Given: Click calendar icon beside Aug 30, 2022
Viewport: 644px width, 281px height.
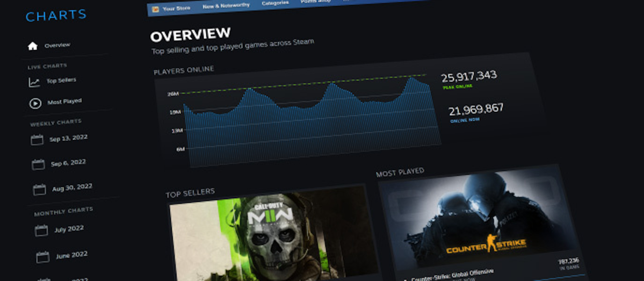Looking at the screenshot, I should point(39,190).
